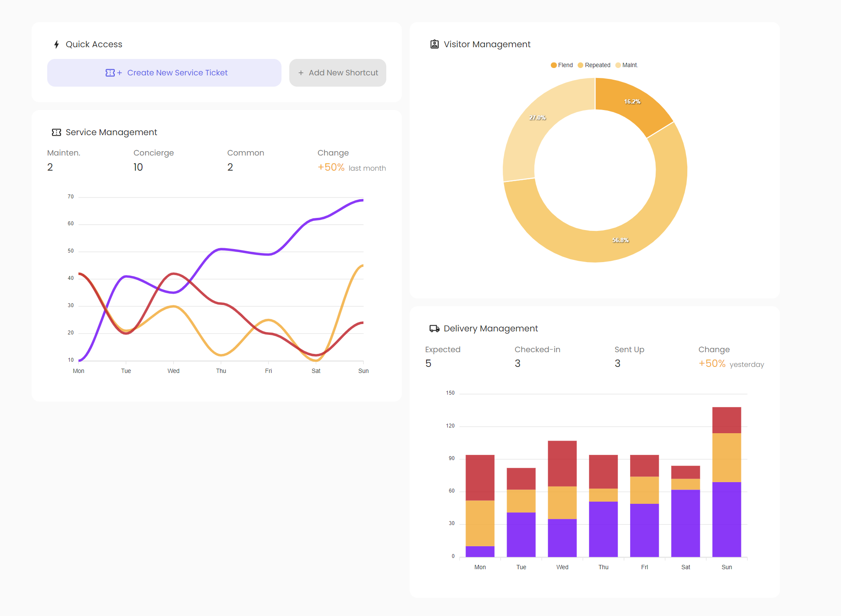This screenshot has width=841, height=616.
Task: Click the Visitor Management badge icon
Action: pos(434,44)
